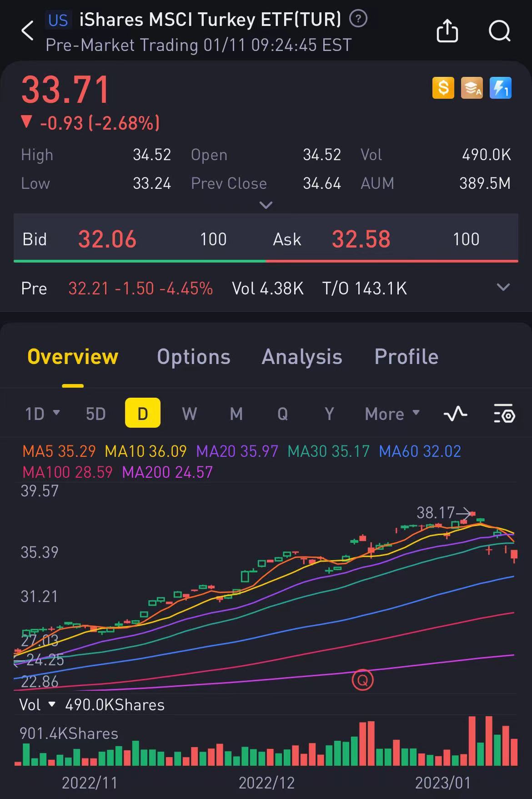The height and width of the screenshot is (799, 532).
Task: Open the chart indicator wave icon
Action: [455, 413]
